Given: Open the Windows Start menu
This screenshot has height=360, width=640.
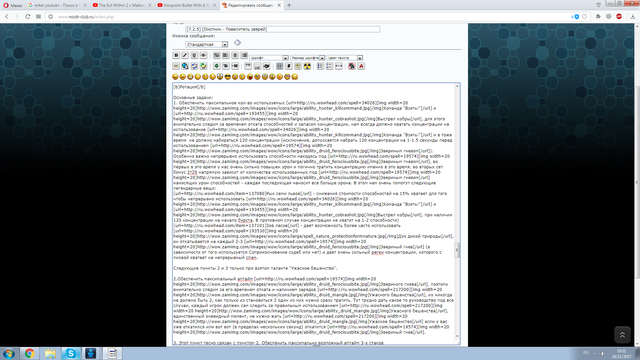Looking at the screenshot, I should (9, 353).
